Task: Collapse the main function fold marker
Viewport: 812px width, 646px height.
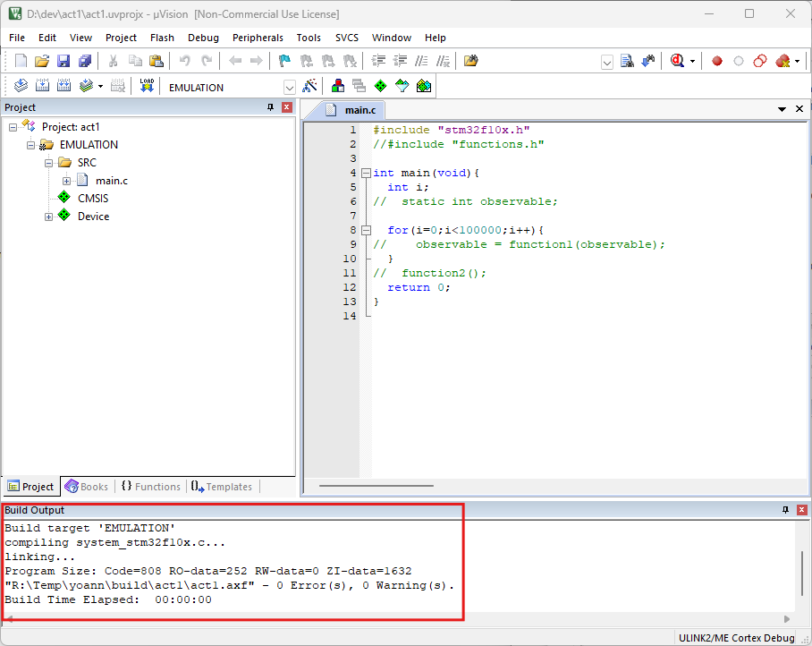Action: coord(366,173)
